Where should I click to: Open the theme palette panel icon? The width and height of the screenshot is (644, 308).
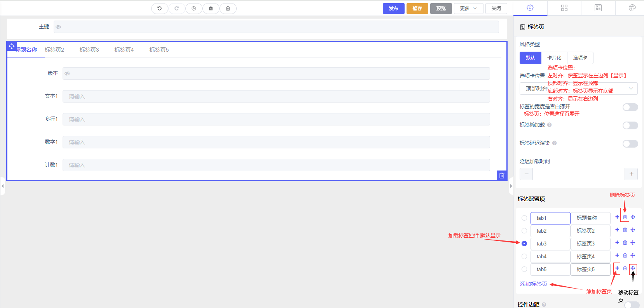(x=632, y=8)
